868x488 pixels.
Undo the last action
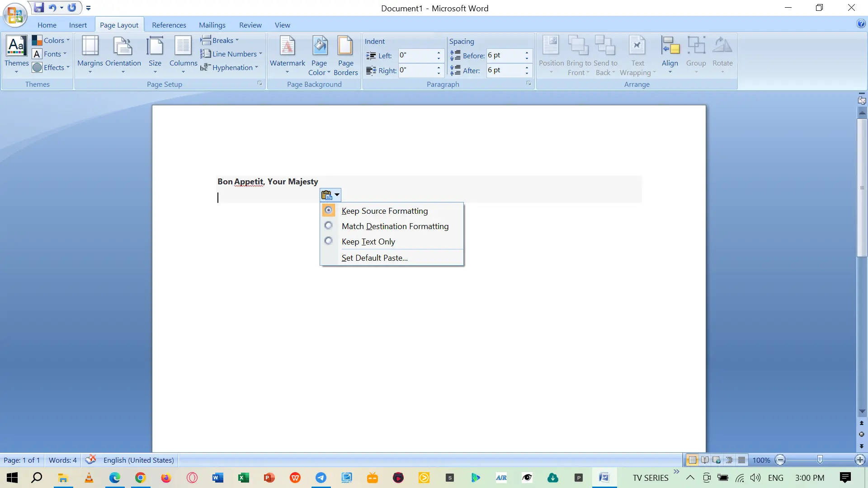[52, 8]
